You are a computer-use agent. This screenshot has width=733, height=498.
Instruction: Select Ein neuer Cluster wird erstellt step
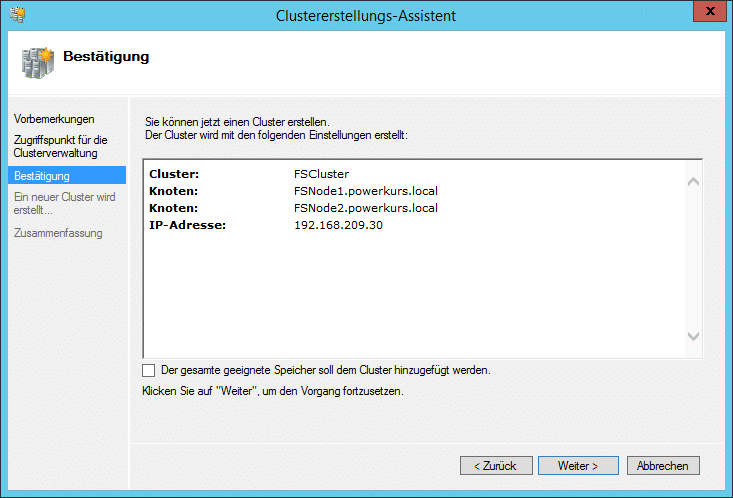click(65, 203)
